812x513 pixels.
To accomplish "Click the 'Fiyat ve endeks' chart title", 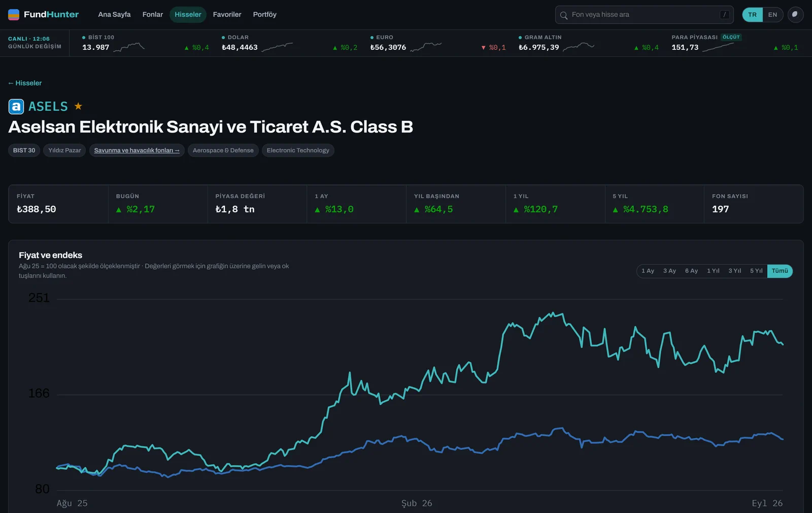I will tap(50, 255).
